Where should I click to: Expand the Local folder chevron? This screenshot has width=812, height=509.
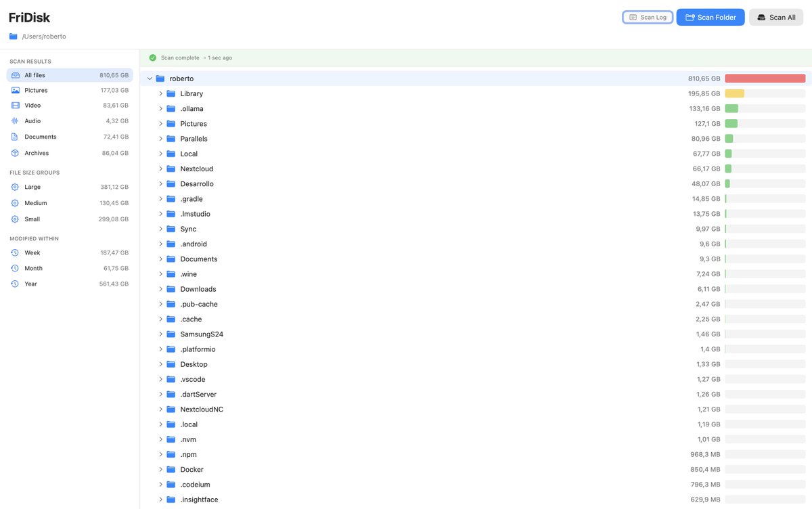[x=161, y=154]
